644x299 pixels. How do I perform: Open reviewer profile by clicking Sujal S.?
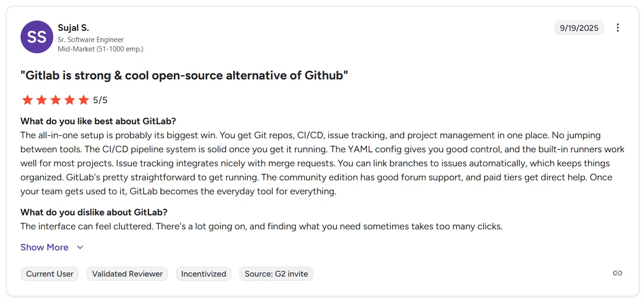(73, 27)
